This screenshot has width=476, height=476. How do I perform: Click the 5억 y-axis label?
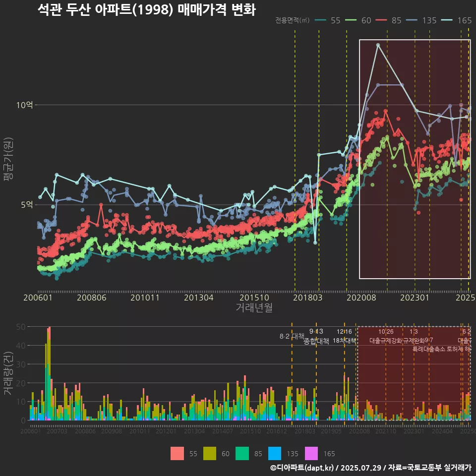(x=27, y=205)
